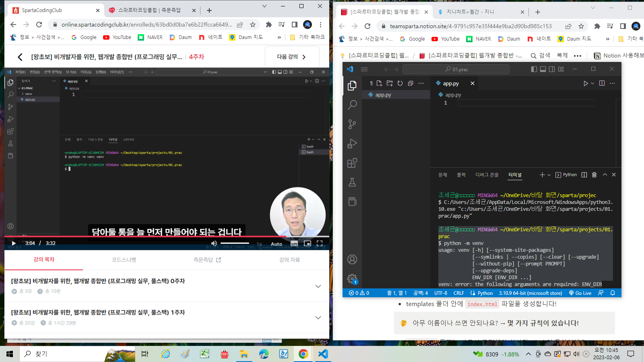Collapse folders in VS Code explorer

411,83
